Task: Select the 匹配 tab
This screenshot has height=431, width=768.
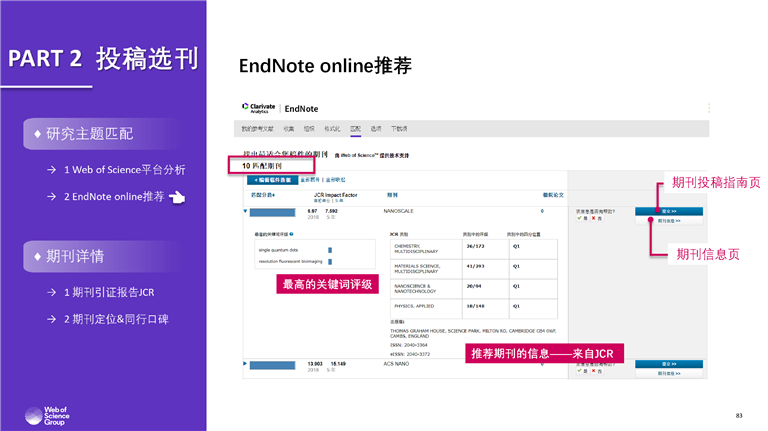Action: (x=356, y=129)
